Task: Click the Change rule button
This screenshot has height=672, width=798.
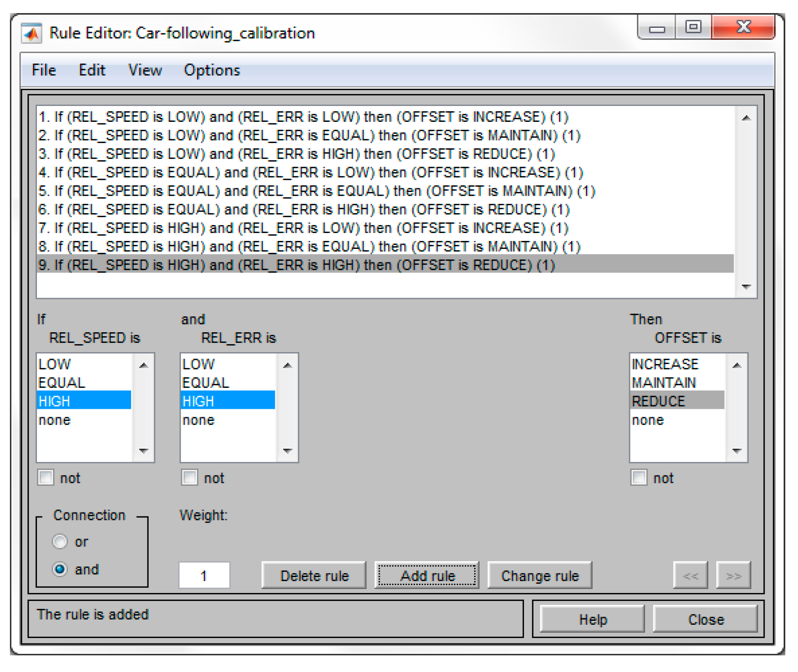Action: point(539,576)
